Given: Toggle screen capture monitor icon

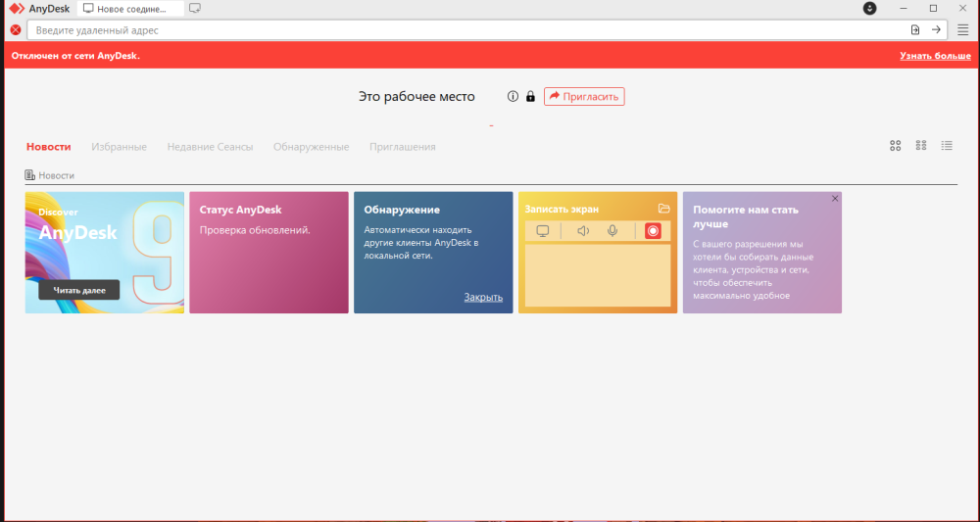Looking at the screenshot, I should 543,231.
